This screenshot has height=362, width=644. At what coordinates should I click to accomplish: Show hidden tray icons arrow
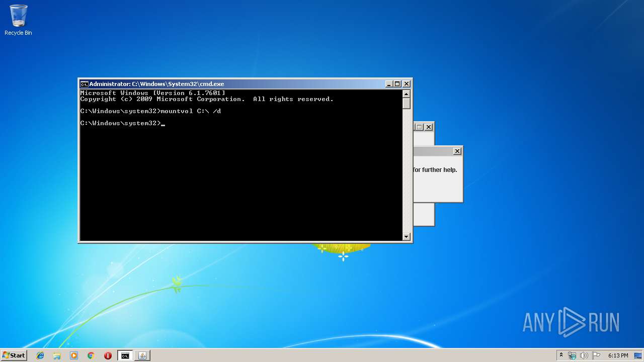561,355
